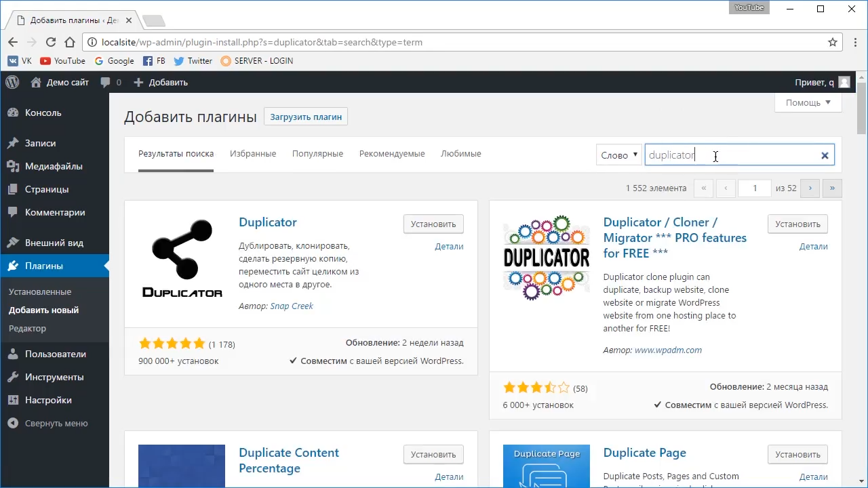
Task: Expand the Слово search type dropdown
Action: click(618, 155)
